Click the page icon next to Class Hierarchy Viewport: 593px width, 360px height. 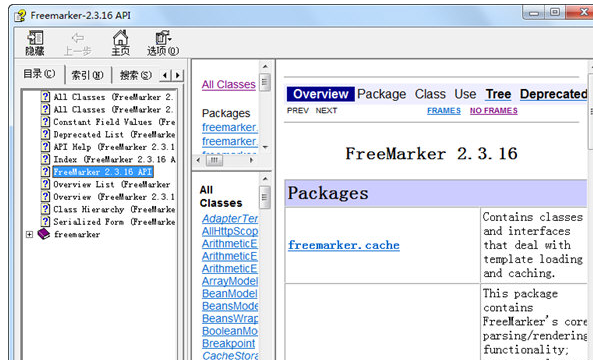pyautogui.click(x=45, y=209)
